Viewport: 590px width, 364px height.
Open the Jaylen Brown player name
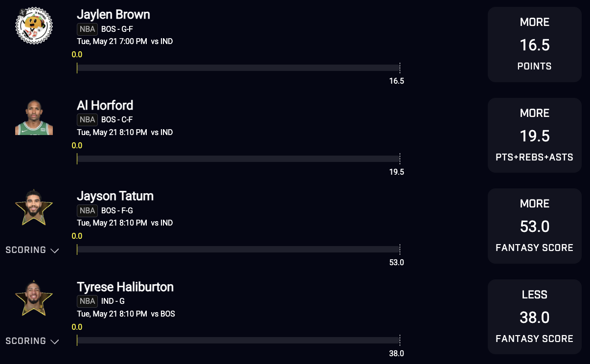[x=113, y=15]
